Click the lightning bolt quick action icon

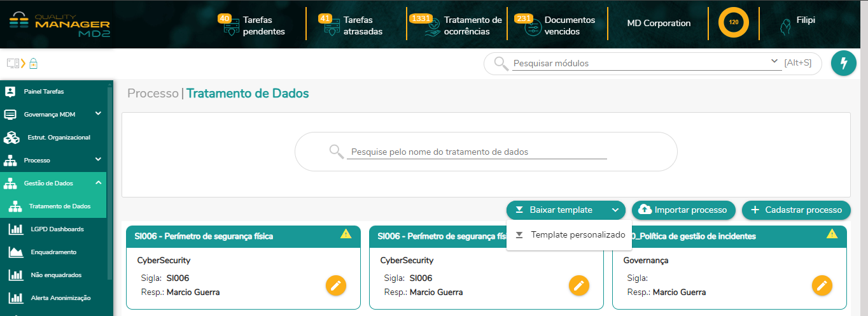844,63
